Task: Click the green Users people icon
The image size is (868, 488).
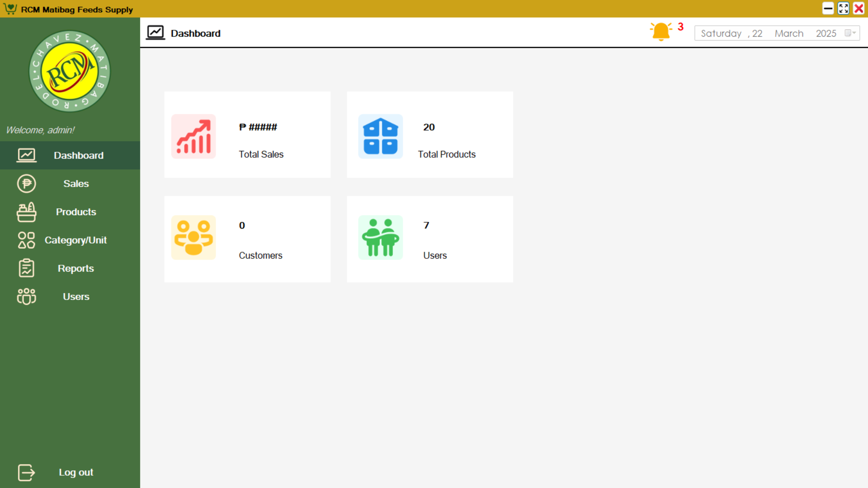Action: (381, 238)
